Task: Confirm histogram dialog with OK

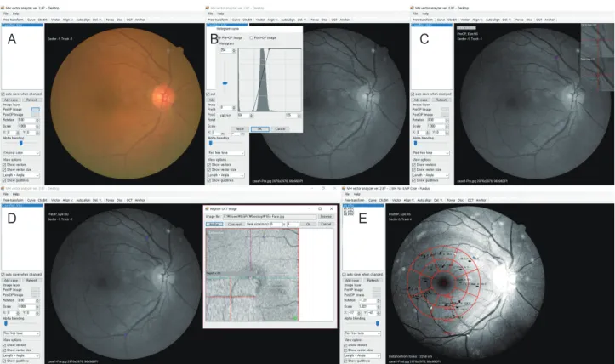Action: [259, 129]
